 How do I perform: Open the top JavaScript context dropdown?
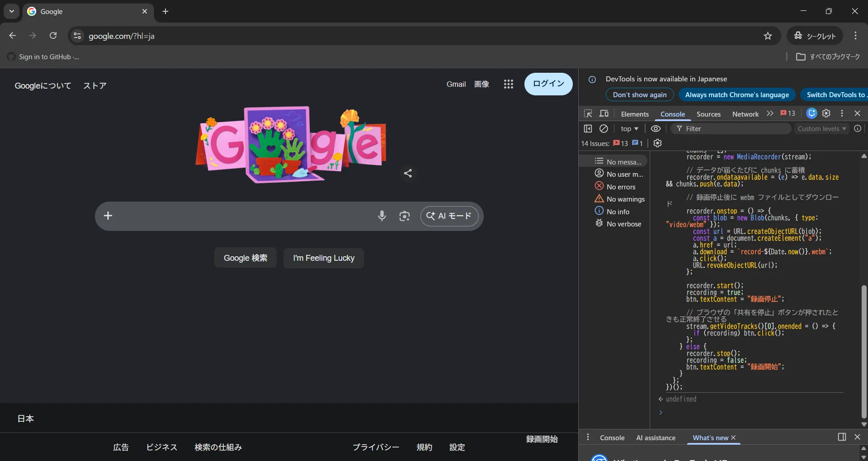coord(630,129)
